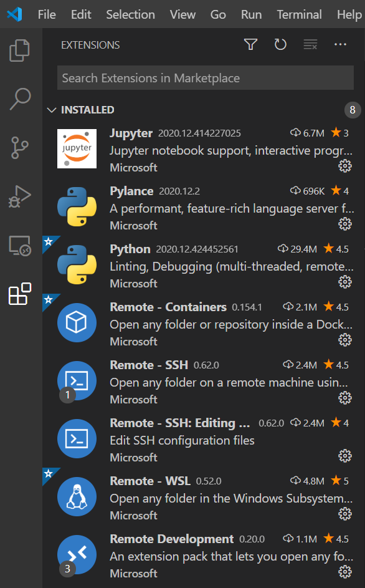Open Jupyter extension settings gear

345,166
